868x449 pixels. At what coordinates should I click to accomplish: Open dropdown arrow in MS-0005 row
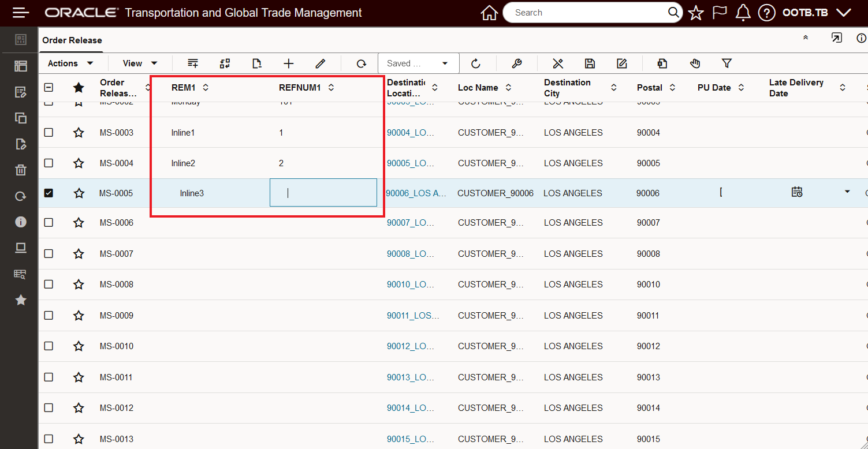click(x=847, y=192)
